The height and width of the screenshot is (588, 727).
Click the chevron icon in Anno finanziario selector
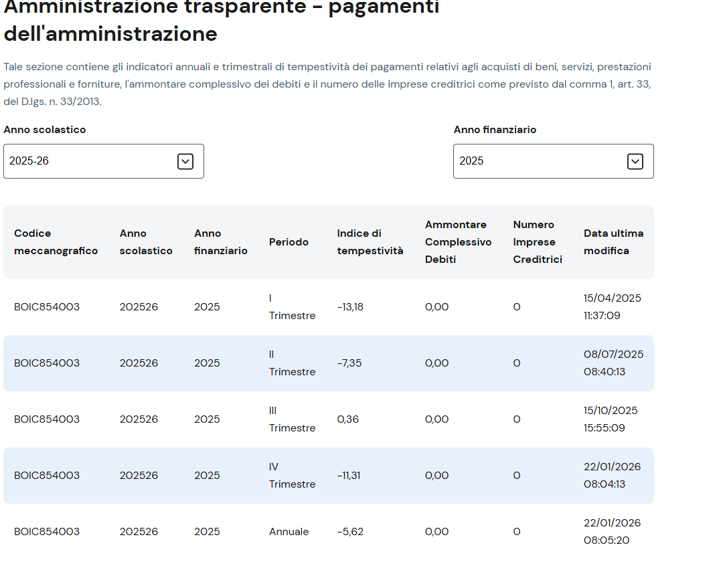point(635,161)
